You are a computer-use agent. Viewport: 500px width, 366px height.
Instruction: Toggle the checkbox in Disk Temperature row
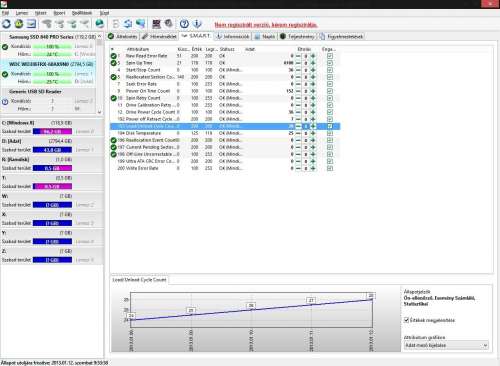(330, 133)
